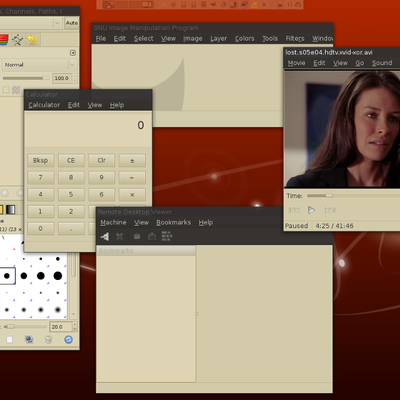Click the close connection X toolbar icon
This screenshot has height=400, width=400.
coord(119,237)
